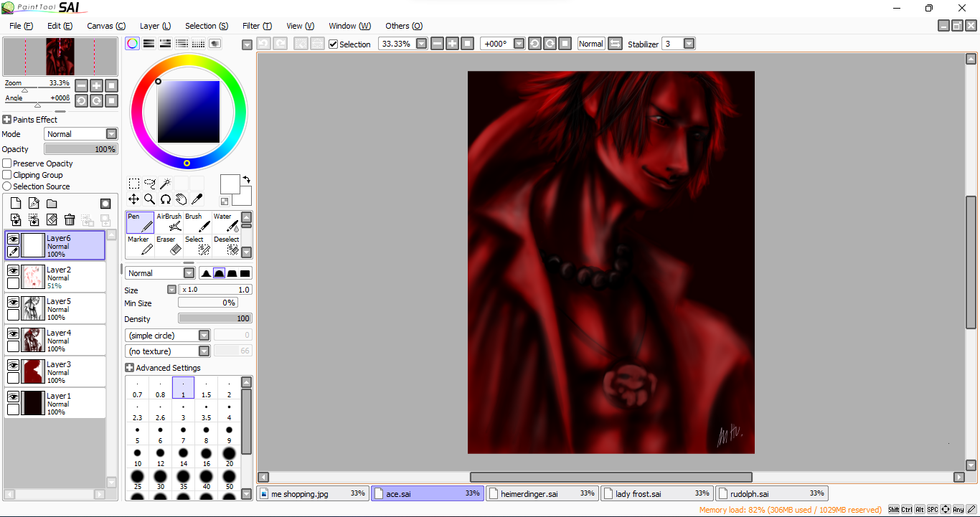Viewport: 980px width, 517px height.
Task: Swap foreground and background colors
Action: coord(246,179)
